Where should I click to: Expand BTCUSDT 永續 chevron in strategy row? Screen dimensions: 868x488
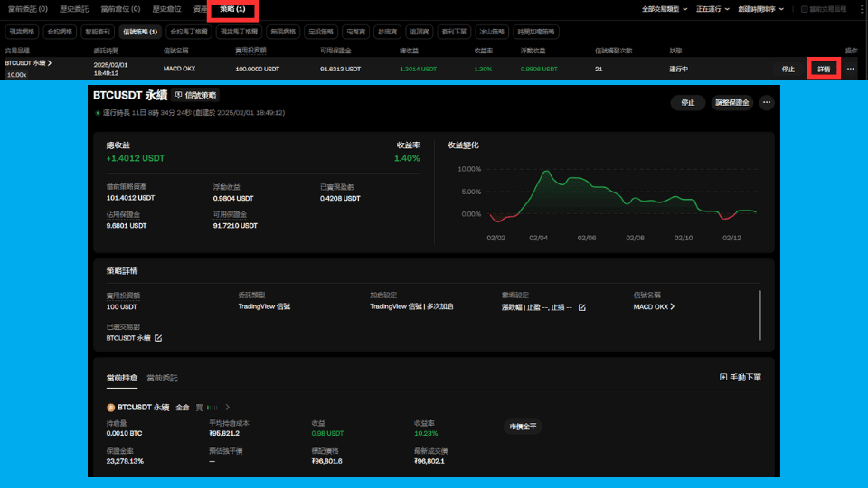[49, 63]
